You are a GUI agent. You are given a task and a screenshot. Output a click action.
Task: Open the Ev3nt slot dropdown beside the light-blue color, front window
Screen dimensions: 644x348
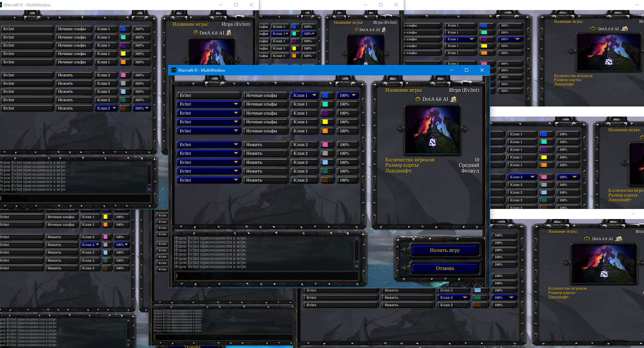(x=208, y=162)
